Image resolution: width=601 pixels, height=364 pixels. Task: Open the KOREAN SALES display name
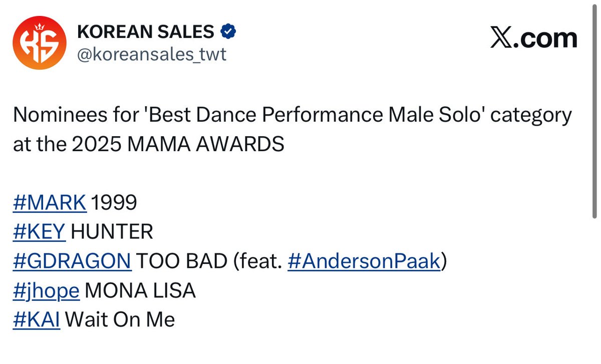(x=146, y=33)
